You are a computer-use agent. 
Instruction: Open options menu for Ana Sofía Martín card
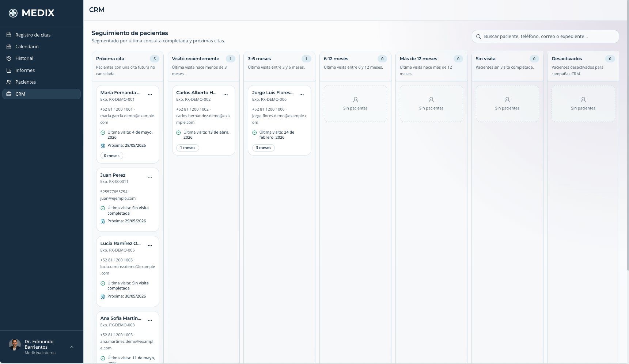tap(150, 321)
